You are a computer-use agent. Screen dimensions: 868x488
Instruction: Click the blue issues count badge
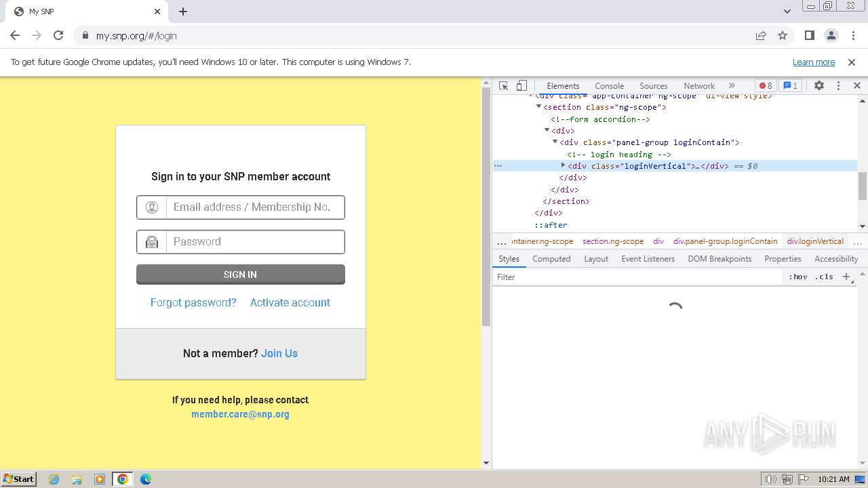790,86
